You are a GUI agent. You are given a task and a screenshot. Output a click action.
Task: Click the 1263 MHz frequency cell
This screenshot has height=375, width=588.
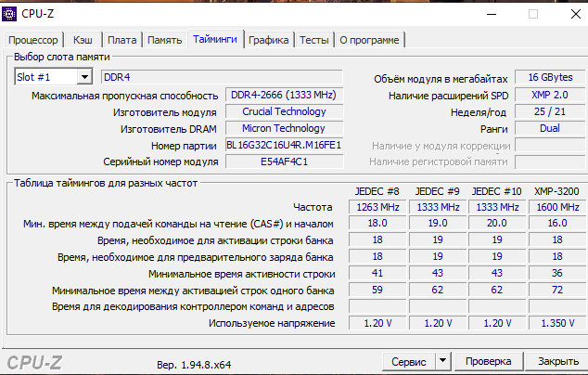coord(377,207)
